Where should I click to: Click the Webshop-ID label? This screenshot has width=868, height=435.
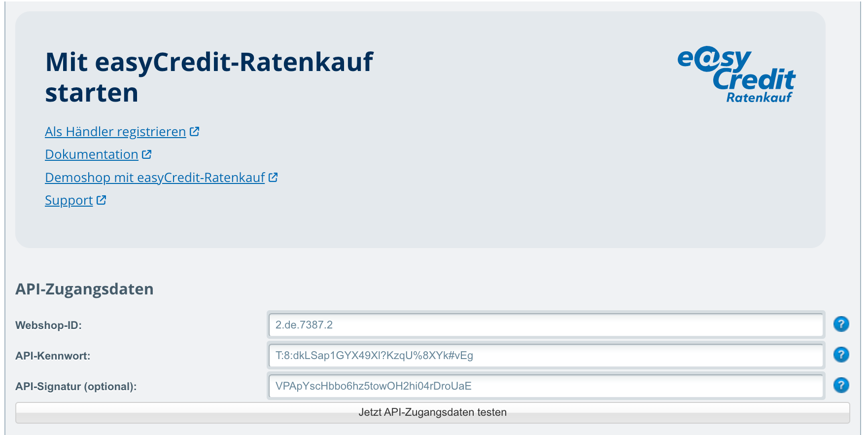tap(48, 326)
